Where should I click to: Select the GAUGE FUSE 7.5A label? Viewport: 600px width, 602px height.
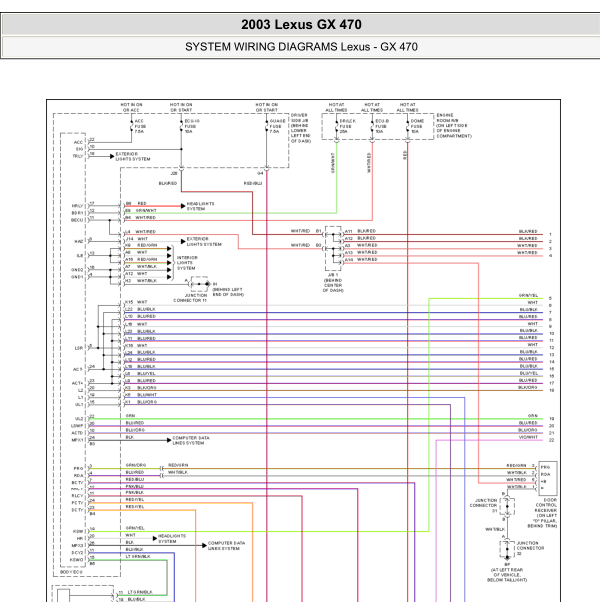tap(277, 126)
